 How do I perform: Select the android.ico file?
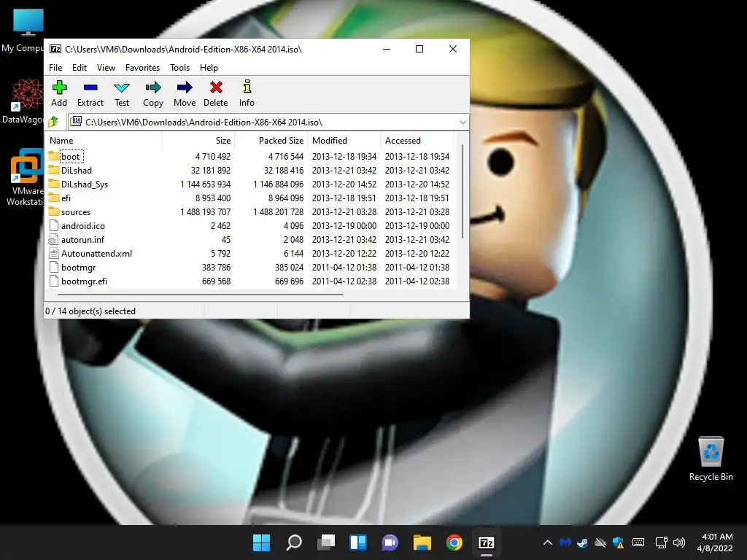77,226
